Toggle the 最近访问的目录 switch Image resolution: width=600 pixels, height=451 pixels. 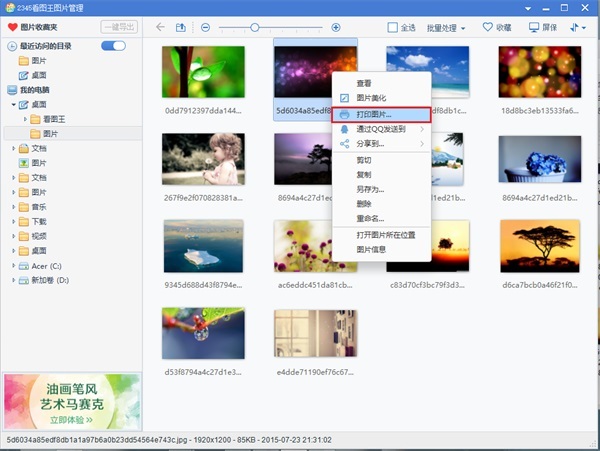(114, 46)
